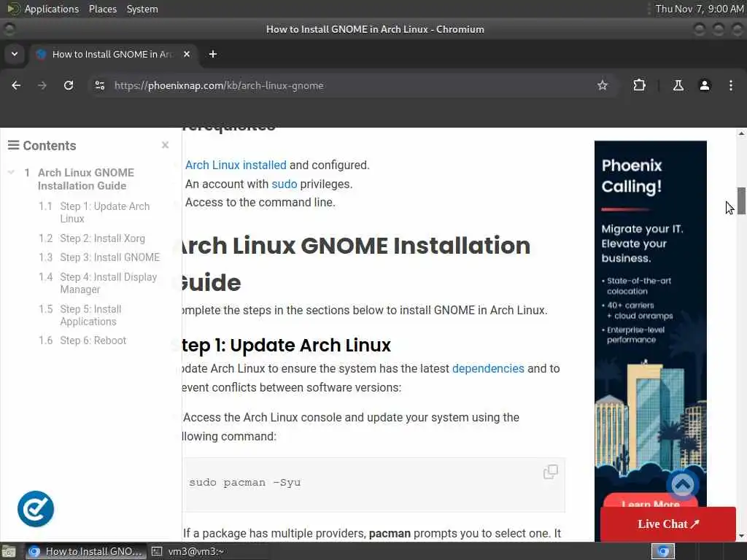Open site information icon in address bar
The width and height of the screenshot is (747, 560).
coord(99,85)
